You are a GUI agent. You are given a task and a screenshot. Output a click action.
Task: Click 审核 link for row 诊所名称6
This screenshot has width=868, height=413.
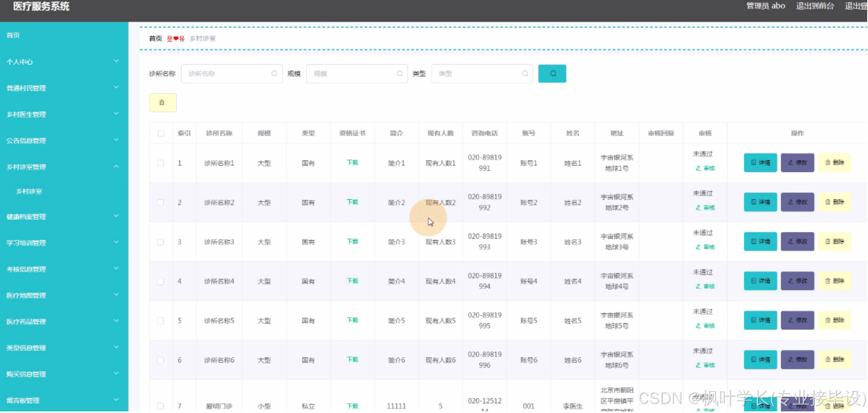(705, 365)
